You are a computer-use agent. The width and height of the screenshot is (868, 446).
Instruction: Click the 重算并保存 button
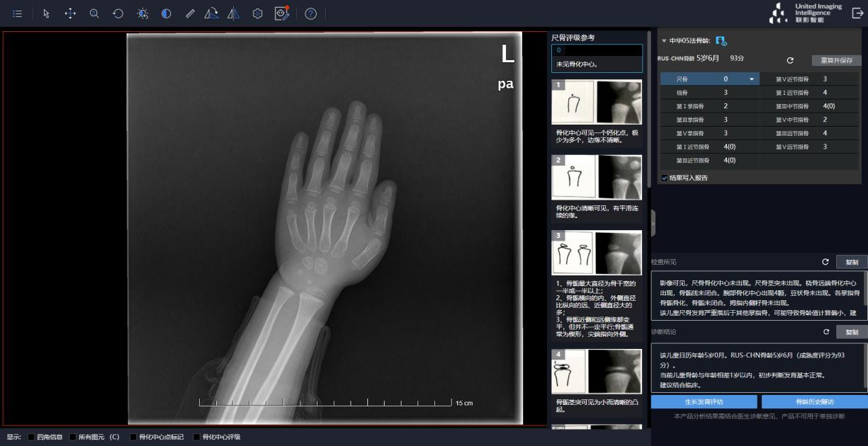tap(837, 61)
